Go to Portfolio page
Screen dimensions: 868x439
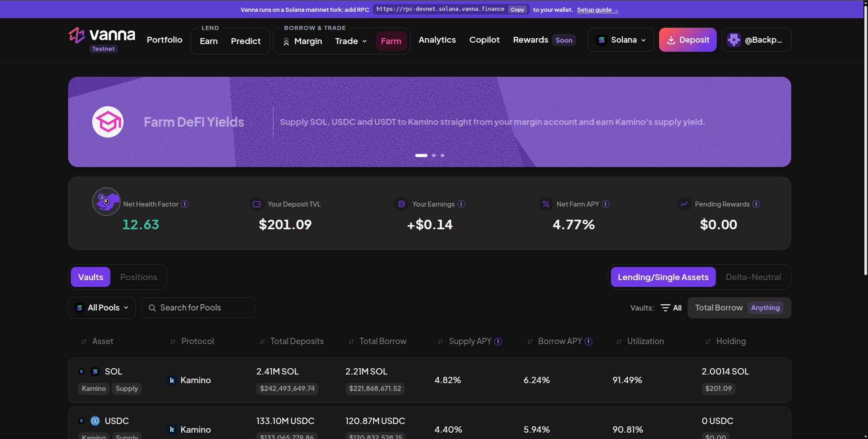(x=164, y=40)
